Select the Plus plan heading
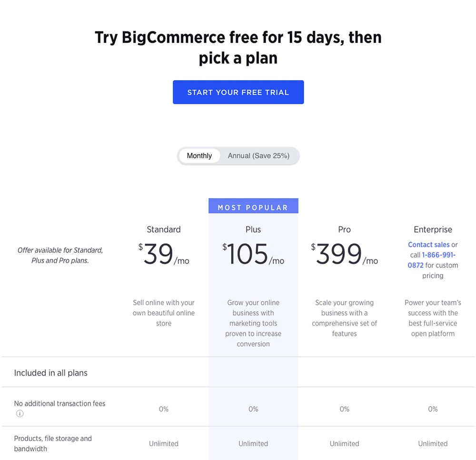The height and width of the screenshot is (460, 476). (253, 229)
